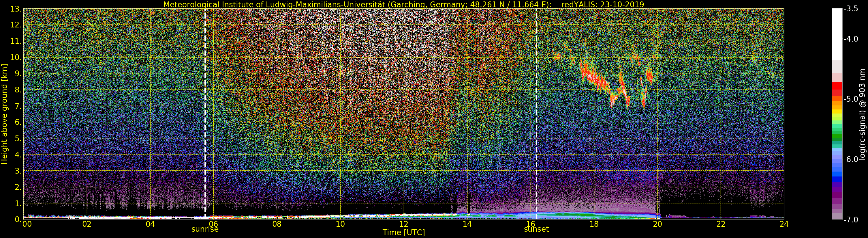Click the time tick label 16
The width and height of the screenshot is (868, 238).
(531, 224)
